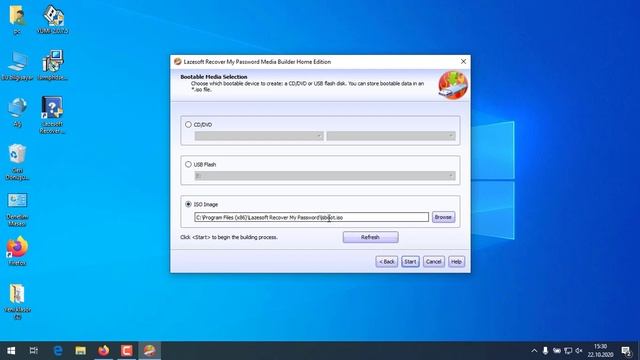This screenshot has width=640, height=360.
Task: Open the CD/DVD speed dropdown on the right
Action: point(391,136)
